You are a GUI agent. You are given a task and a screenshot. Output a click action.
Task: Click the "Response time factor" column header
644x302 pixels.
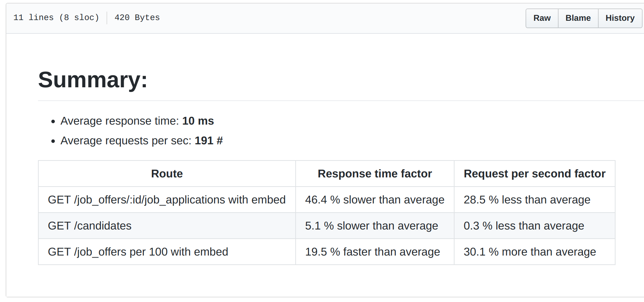tap(375, 174)
